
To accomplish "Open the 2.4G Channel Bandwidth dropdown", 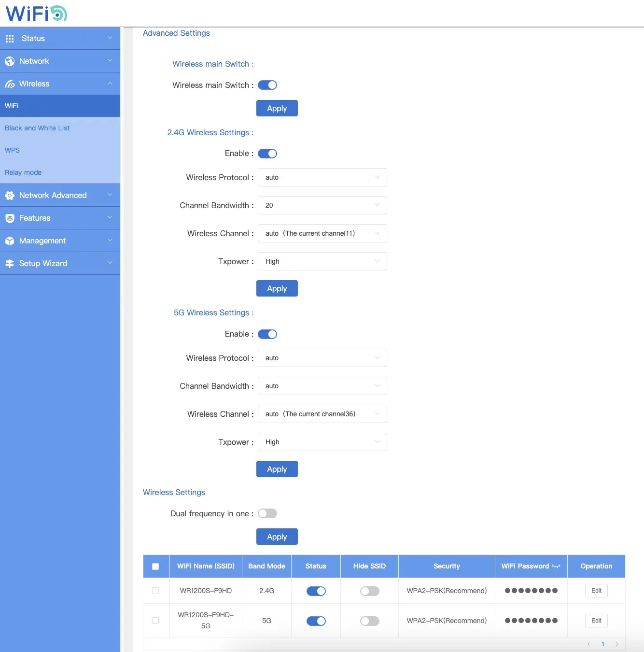I will click(322, 205).
